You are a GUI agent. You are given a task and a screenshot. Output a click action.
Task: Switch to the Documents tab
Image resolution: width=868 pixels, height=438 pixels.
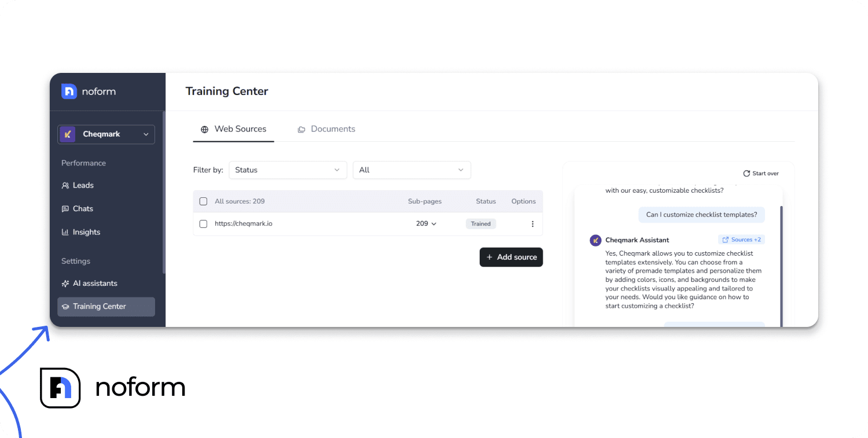coord(326,129)
